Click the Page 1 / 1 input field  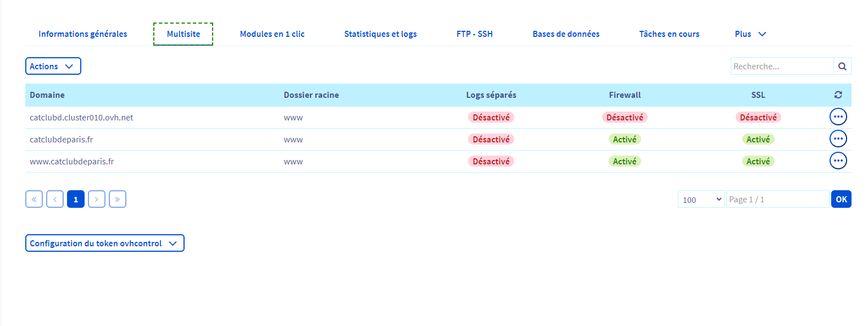pos(777,200)
